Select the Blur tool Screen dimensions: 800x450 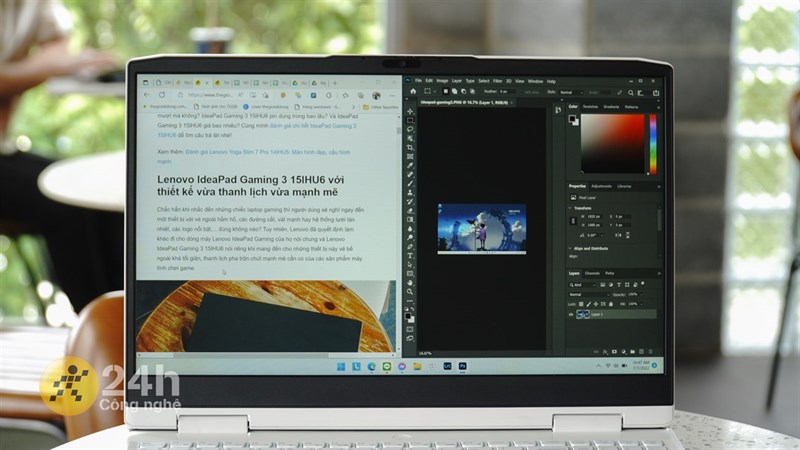pyautogui.click(x=410, y=229)
